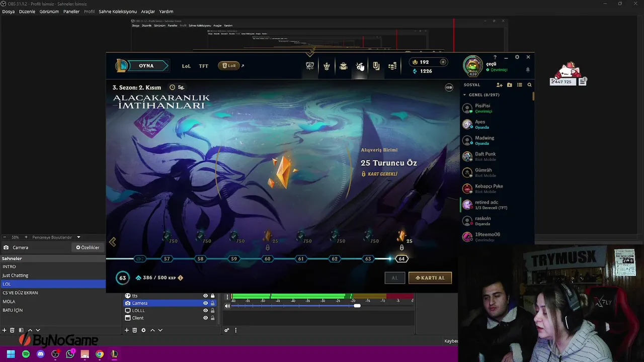Click the add friend icon in Sosyal
Viewport: 644px width, 362px height.
pyautogui.click(x=499, y=85)
